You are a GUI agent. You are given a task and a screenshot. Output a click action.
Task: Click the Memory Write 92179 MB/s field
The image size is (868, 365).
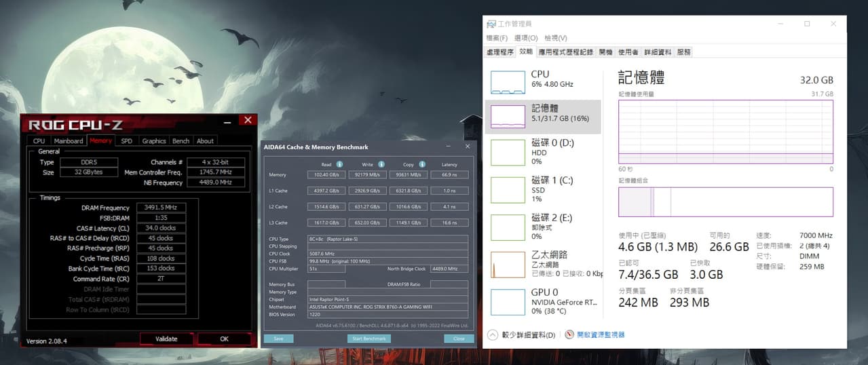point(367,174)
